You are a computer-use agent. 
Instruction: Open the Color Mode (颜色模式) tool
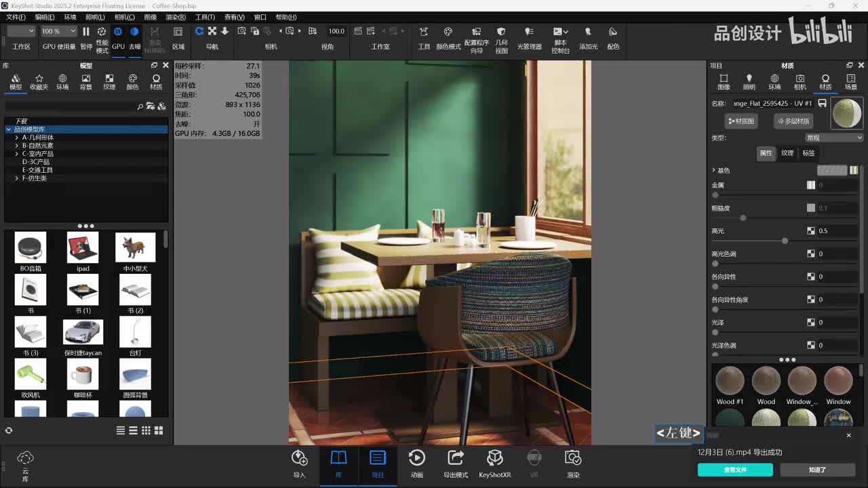tap(448, 32)
